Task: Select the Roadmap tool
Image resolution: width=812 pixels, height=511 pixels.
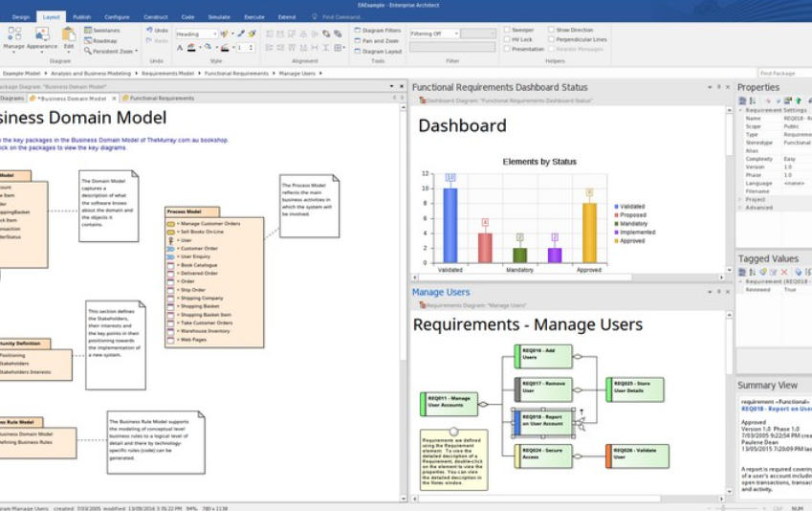Action: point(101,41)
